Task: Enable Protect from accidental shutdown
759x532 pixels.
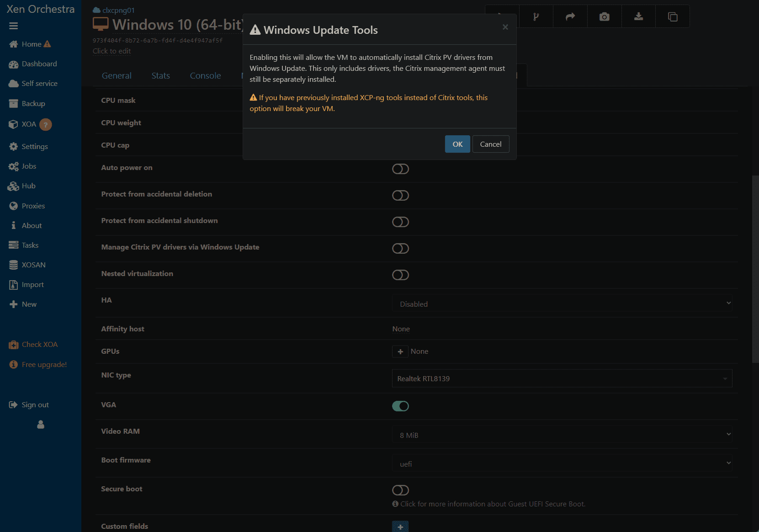Action: pos(400,222)
